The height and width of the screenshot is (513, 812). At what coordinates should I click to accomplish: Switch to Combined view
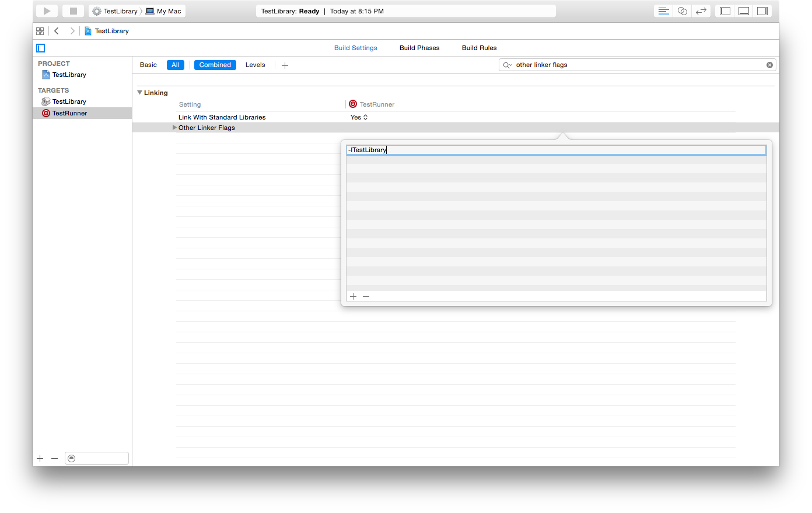215,65
